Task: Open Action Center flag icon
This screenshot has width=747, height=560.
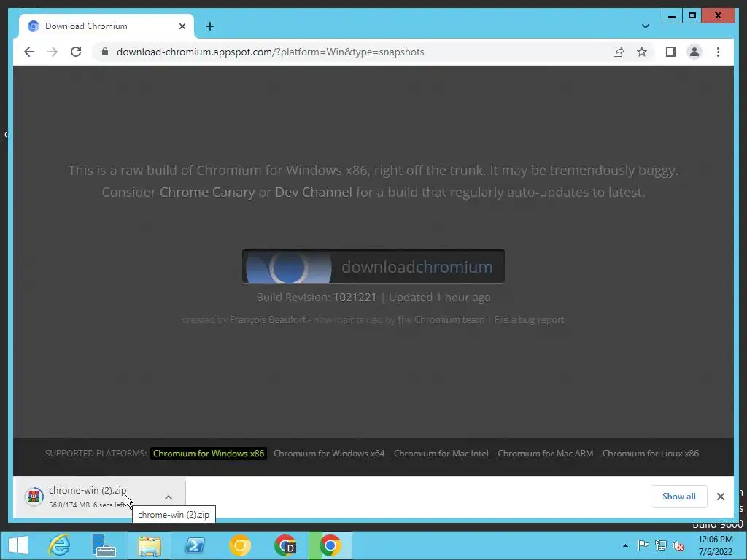Action: 643,545
